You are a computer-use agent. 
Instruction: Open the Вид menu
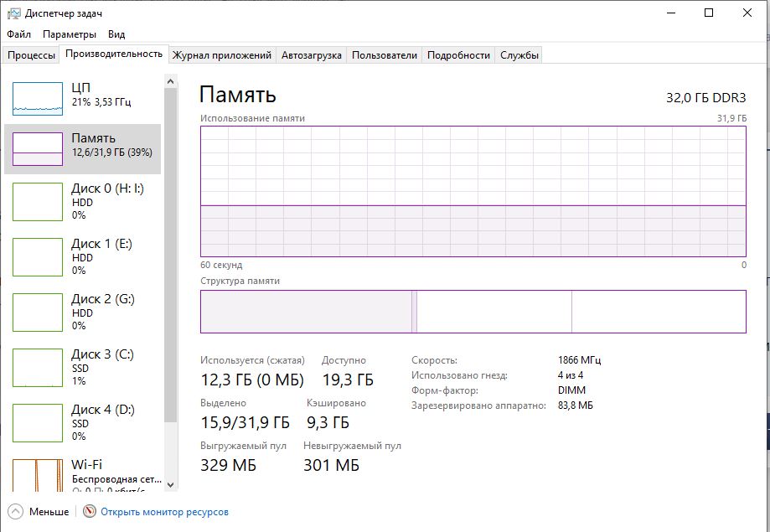click(116, 34)
